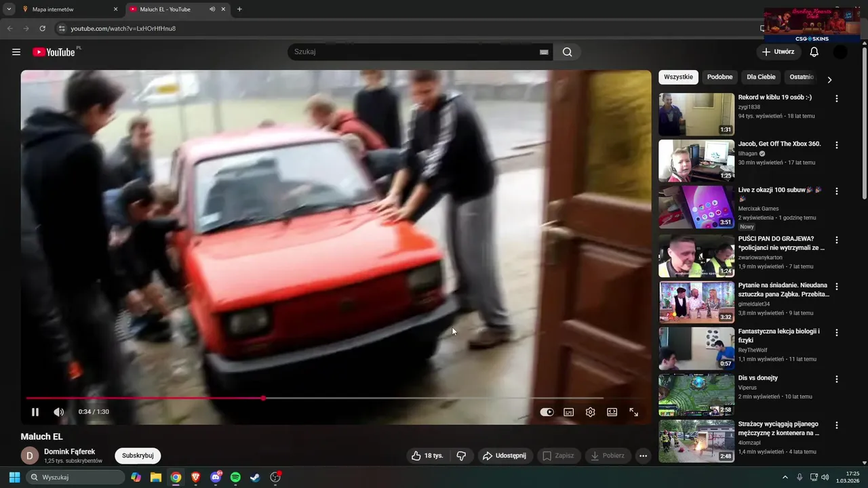
Task: Like the video with thumbs up
Action: pyautogui.click(x=427, y=455)
